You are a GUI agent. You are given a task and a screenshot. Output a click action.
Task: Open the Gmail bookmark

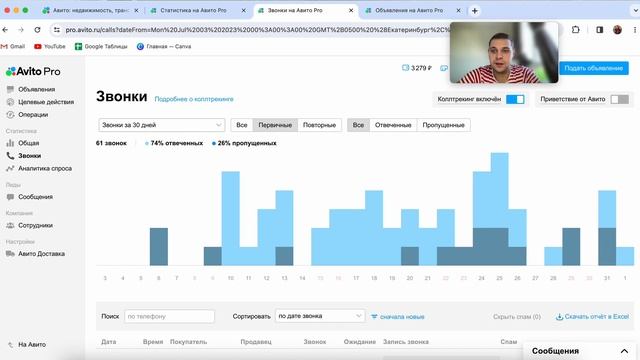pos(13,47)
